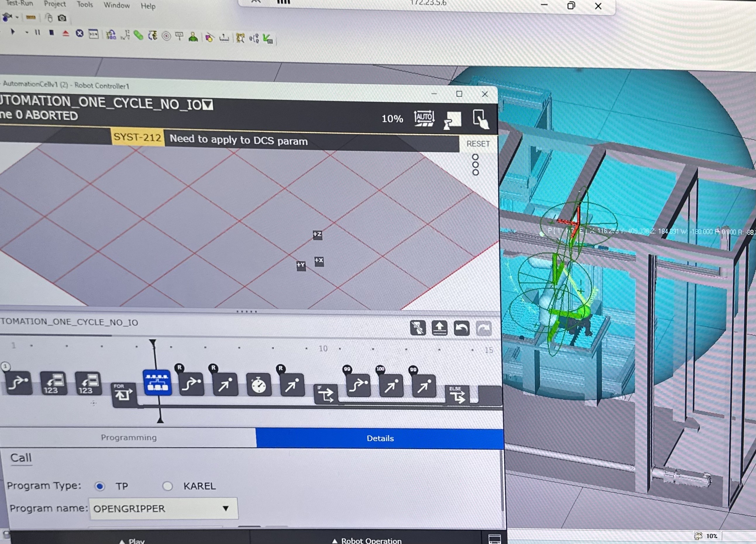Open the Program name OPENGRIPPER dropdown
The image size is (756, 544).
click(163, 508)
